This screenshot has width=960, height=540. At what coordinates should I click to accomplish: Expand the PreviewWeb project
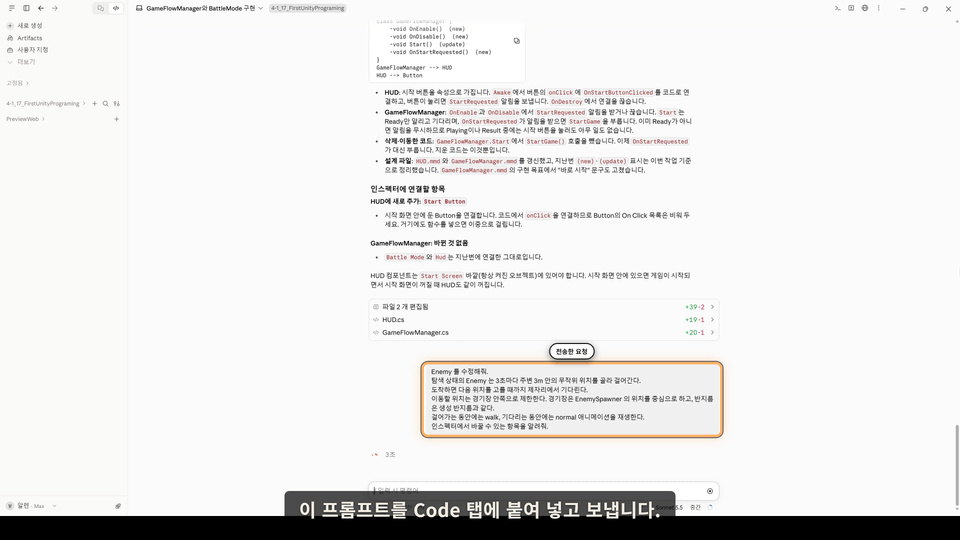(26, 119)
